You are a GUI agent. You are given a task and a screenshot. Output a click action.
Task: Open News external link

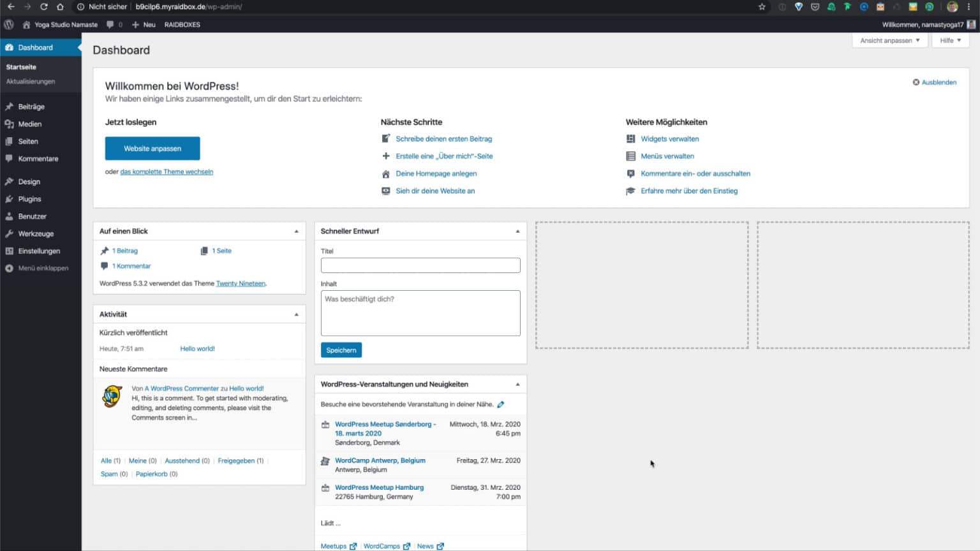[x=430, y=546]
